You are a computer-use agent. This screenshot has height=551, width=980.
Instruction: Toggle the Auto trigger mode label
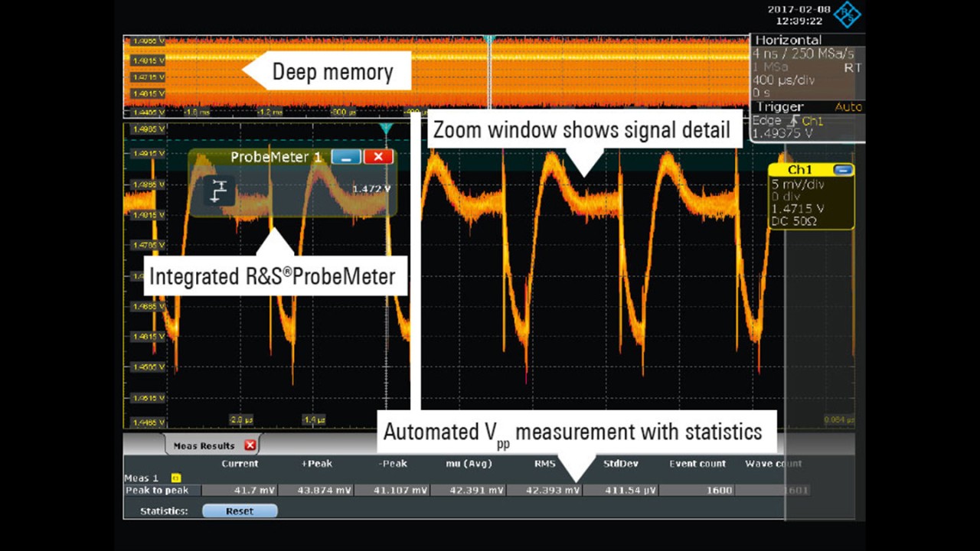848,107
